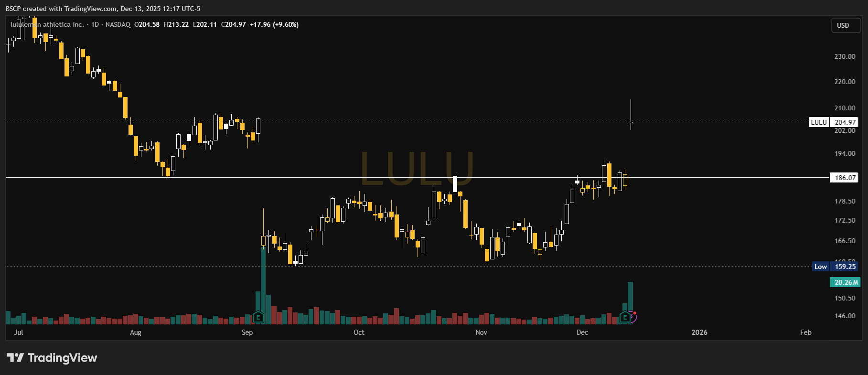Click the September earnings E marker
Viewport: 868px width, 375px height.
(x=258, y=316)
